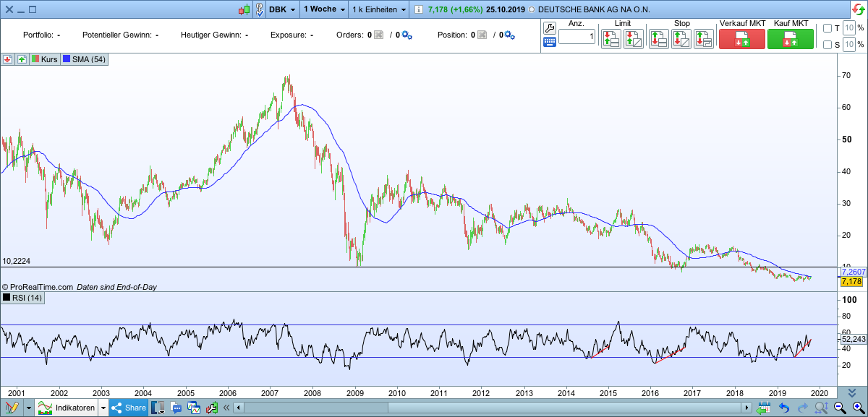Open the chart comments speech bubble icon
The image size is (868, 417).
(x=176, y=408)
